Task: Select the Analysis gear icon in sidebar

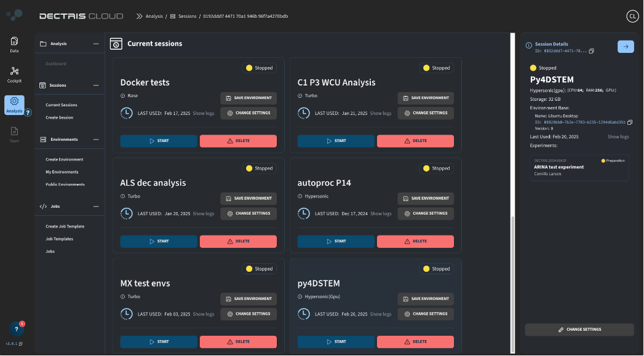Action: tap(14, 101)
